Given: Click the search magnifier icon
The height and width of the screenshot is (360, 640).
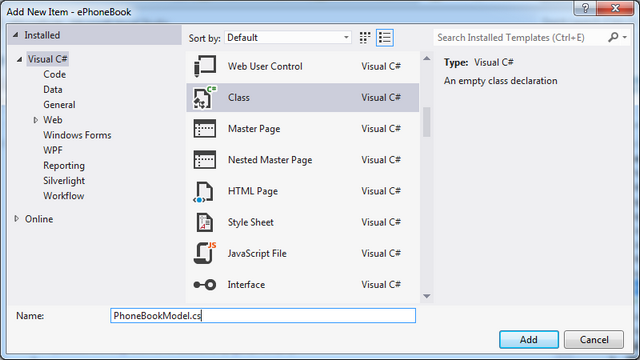Looking at the screenshot, I should [613, 38].
